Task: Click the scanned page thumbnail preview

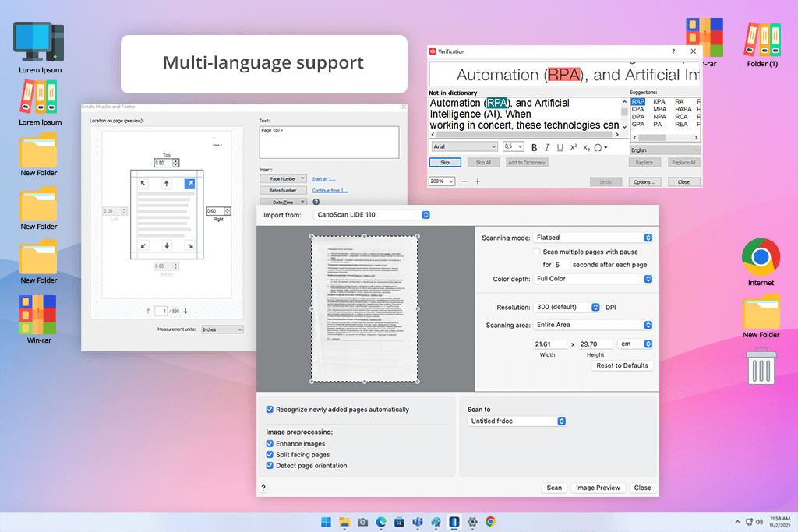Action: click(x=365, y=308)
